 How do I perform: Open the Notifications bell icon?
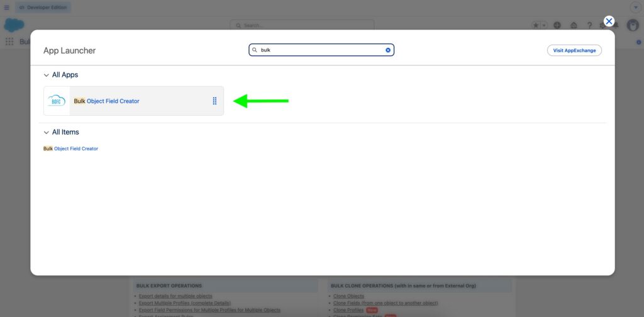(x=616, y=26)
